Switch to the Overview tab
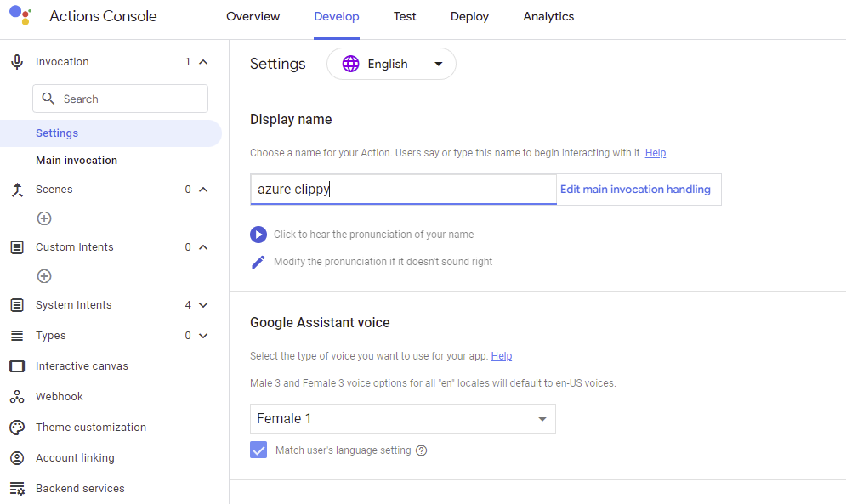The image size is (846, 504). (253, 17)
